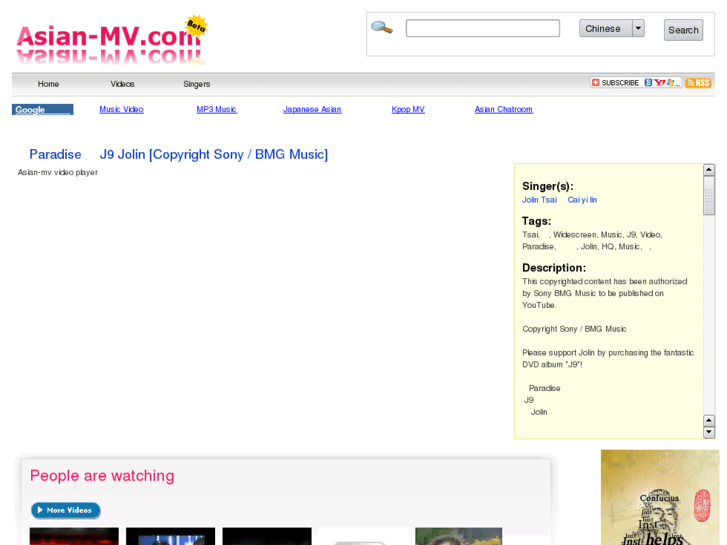Screen dimensions: 727x545
Task: Click scroll down arrow at the bottom of the info panel
Action: tap(708, 432)
